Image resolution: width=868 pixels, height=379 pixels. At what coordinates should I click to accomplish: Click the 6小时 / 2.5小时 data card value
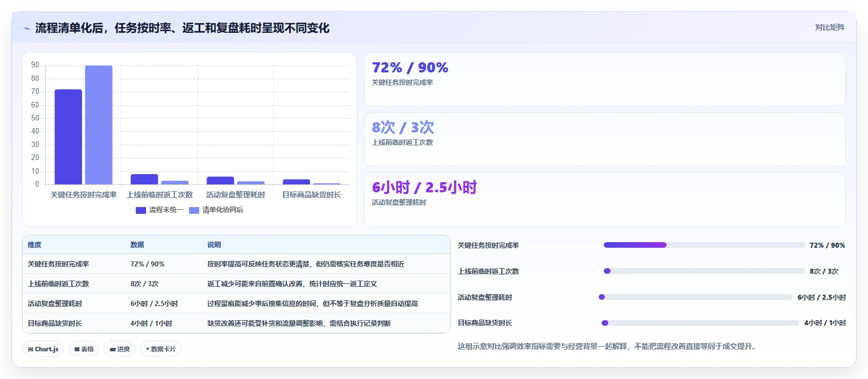(x=424, y=188)
